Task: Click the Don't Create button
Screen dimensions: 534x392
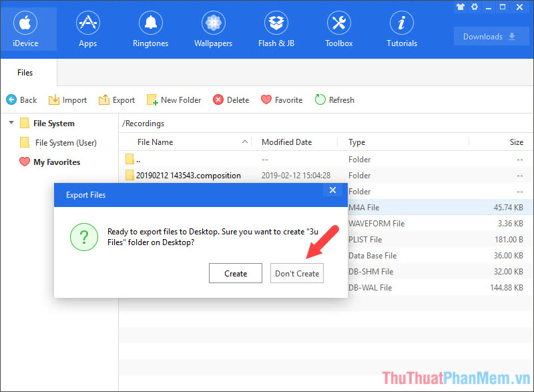Action: 296,273
